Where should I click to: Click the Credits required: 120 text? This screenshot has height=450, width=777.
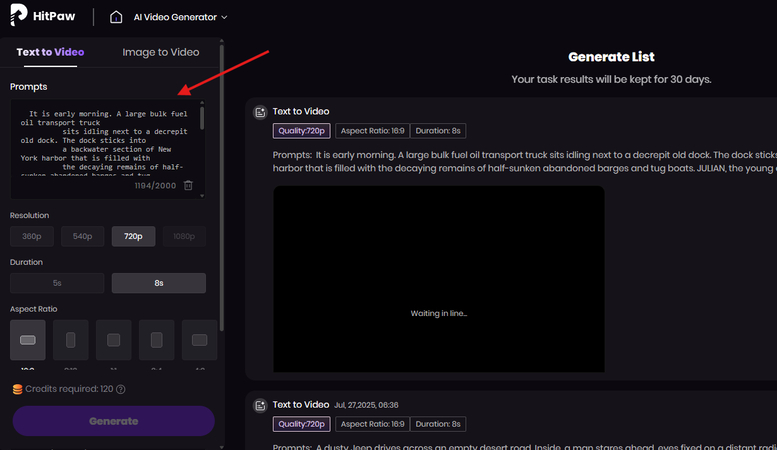pos(69,389)
